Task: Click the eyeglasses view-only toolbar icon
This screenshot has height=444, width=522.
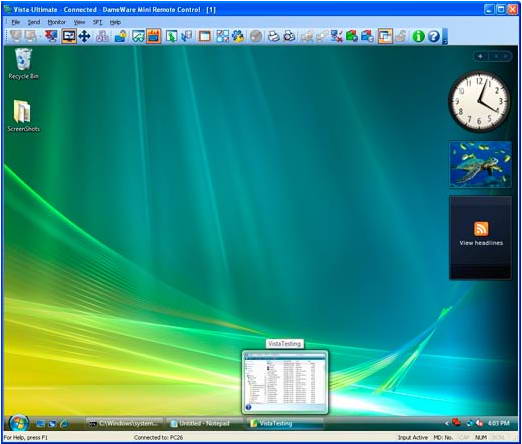Action: pos(138,36)
